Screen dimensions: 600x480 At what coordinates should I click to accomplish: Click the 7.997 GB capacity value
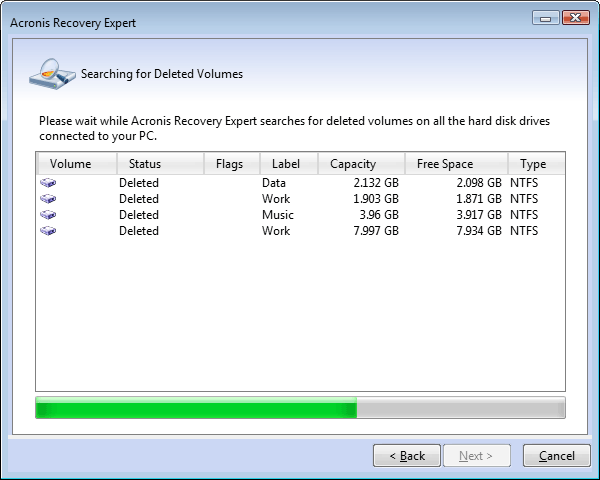376,231
